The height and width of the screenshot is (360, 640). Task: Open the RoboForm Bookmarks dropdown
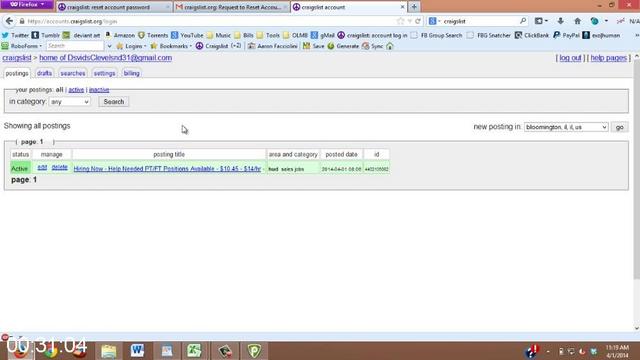coord(171,46)
